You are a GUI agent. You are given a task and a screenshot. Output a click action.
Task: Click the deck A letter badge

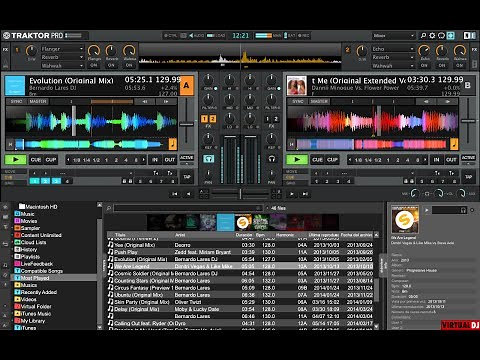point(187,85)
